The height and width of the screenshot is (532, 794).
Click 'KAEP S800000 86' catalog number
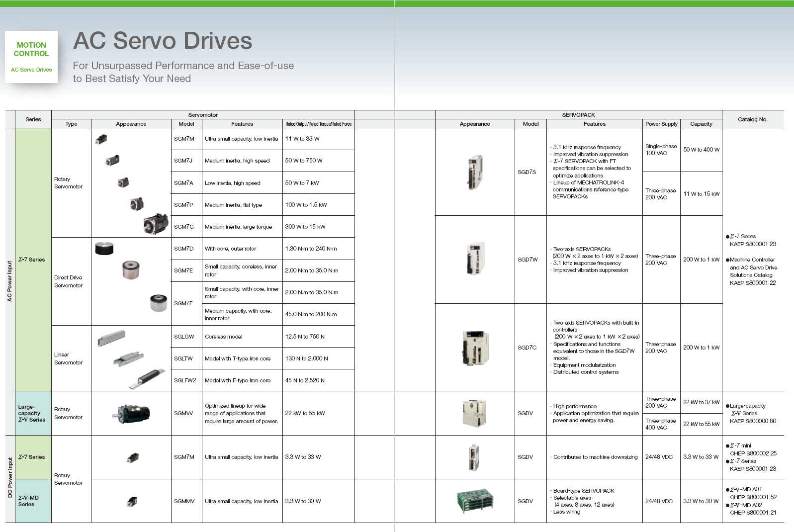coord(753,421)
